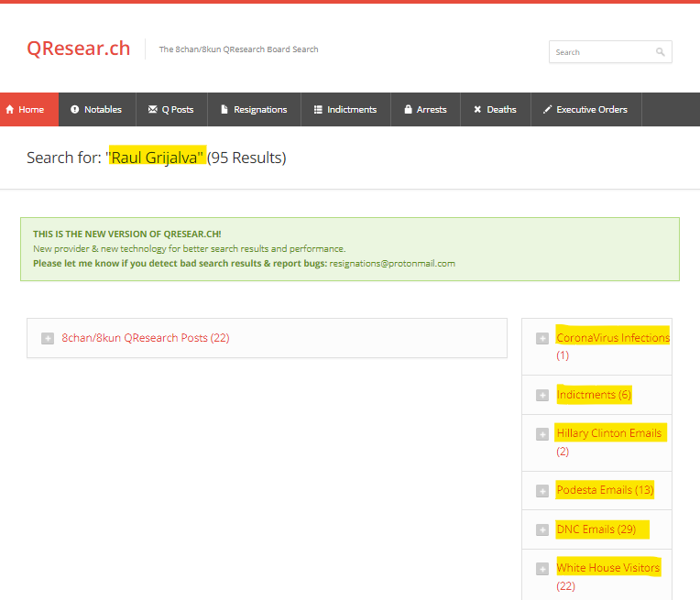Click the Deaths X icon
700x600 pixels.
(477, 109)
